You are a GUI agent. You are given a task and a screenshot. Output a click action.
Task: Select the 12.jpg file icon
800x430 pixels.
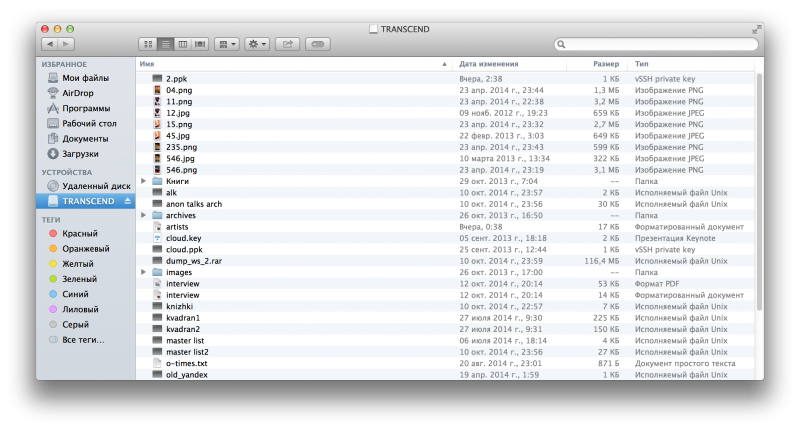(157, 113)
